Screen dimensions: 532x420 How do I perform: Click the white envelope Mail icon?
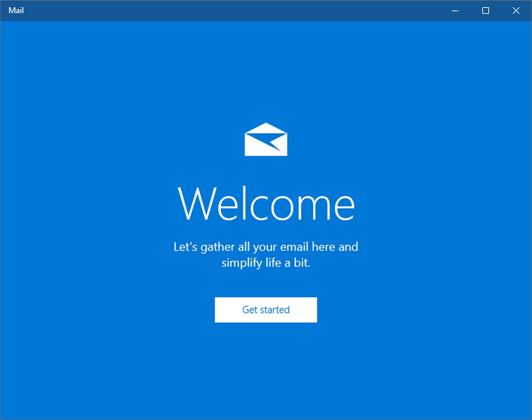point(266,139)
